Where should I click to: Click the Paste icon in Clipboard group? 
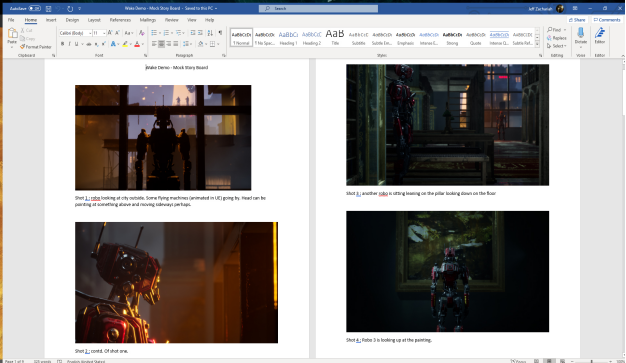[x=12, y=34]
